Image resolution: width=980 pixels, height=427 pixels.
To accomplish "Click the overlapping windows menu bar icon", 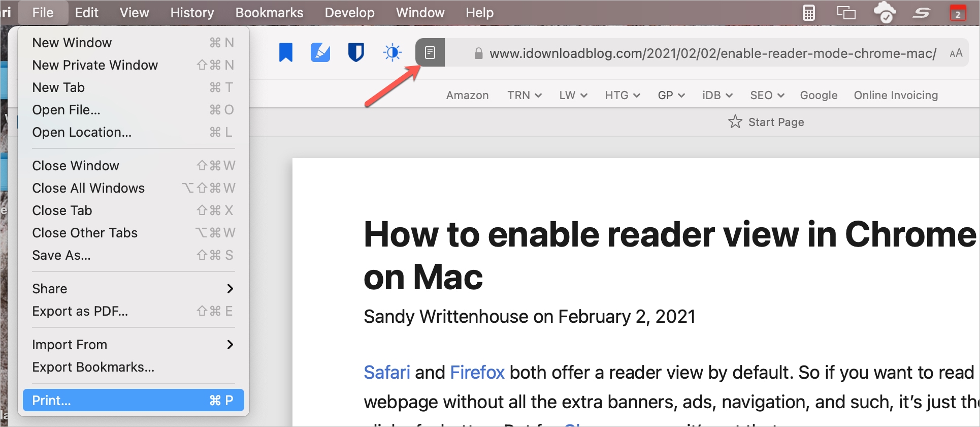I will [x=846, y=13].
